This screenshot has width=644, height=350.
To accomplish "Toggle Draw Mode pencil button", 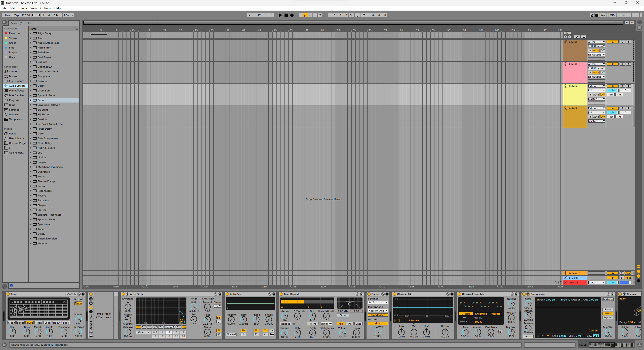I will (x=592, y=15).
